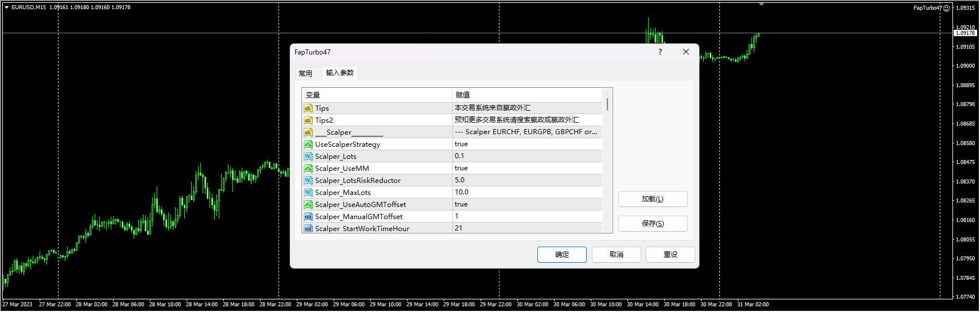
Task: Click the string icon beside Tips
Action: [308, 108]
